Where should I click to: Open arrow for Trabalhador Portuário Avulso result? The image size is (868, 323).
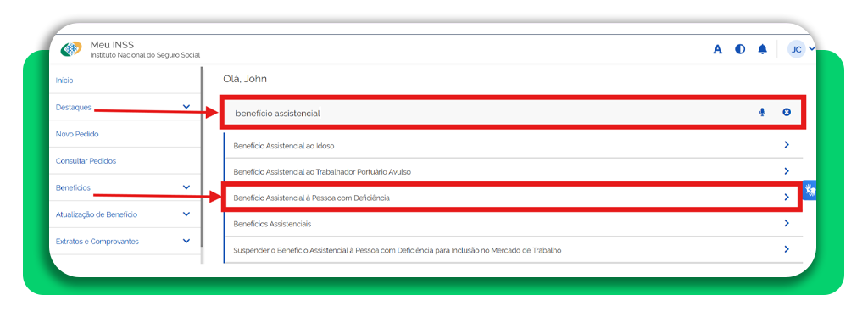click(x=787, y=171)
